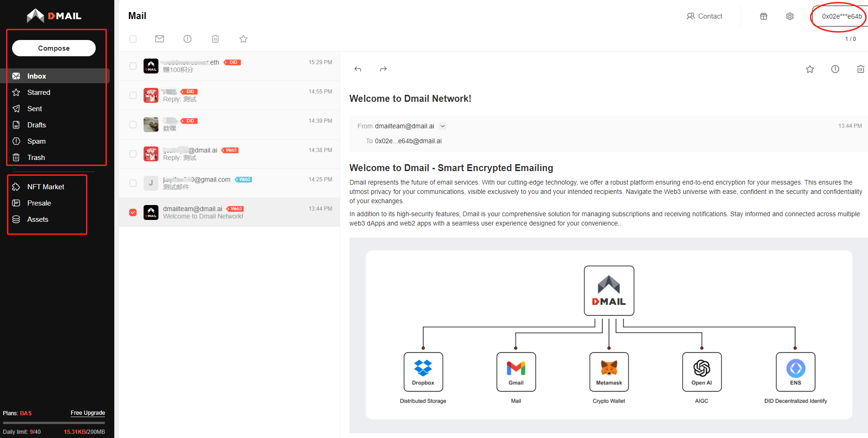Star the opened Welcome message

pyautogui.click(x=810, y=69)
